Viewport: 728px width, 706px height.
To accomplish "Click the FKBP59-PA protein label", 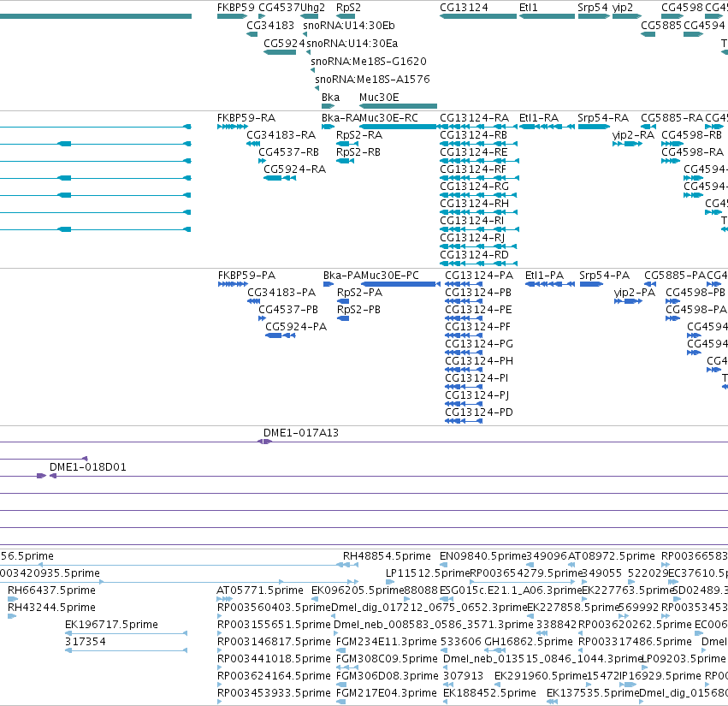I will 246,276.
